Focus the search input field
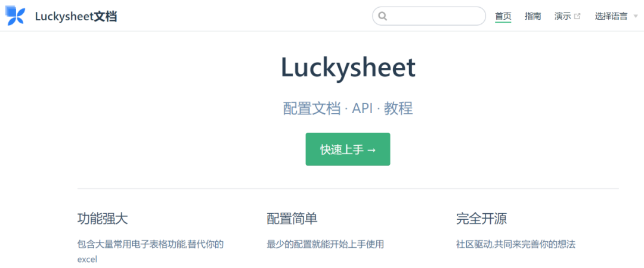 coord(429,16)
